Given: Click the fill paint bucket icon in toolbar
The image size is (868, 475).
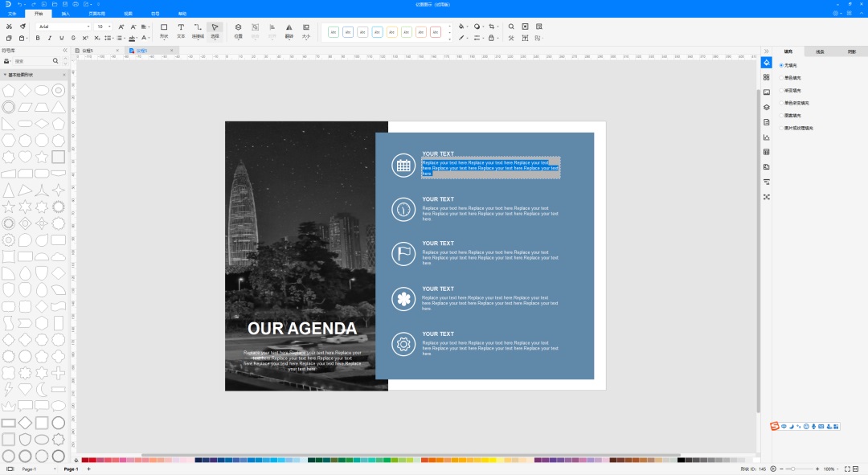Looking at the screenshot, I should pyautogui.click(x=461, y=27).
